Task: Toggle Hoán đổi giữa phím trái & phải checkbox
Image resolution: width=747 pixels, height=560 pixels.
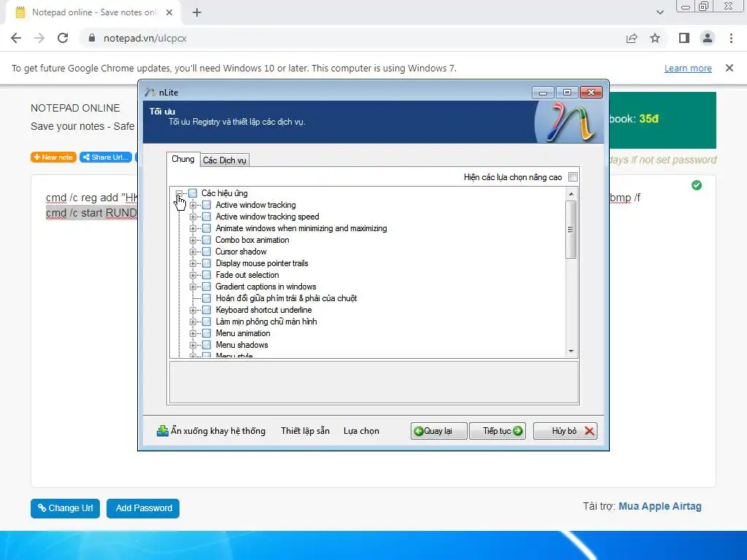Action: [x=206, y=298]
